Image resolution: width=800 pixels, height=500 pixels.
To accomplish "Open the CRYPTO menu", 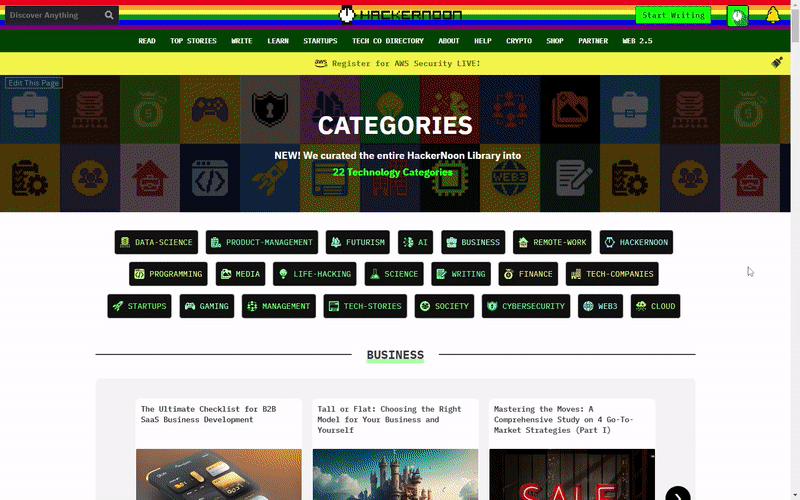I will click(519, 41).
